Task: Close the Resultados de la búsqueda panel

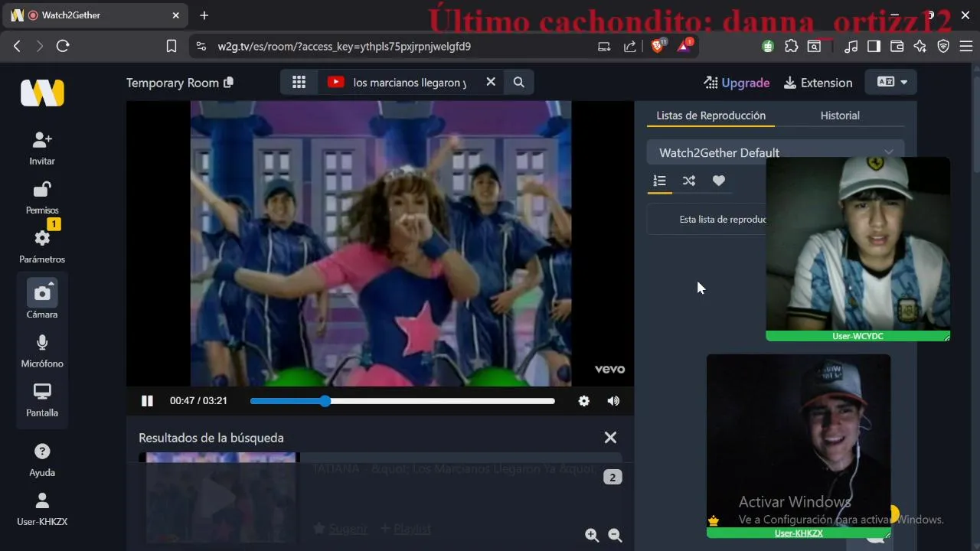Action: 610,438
